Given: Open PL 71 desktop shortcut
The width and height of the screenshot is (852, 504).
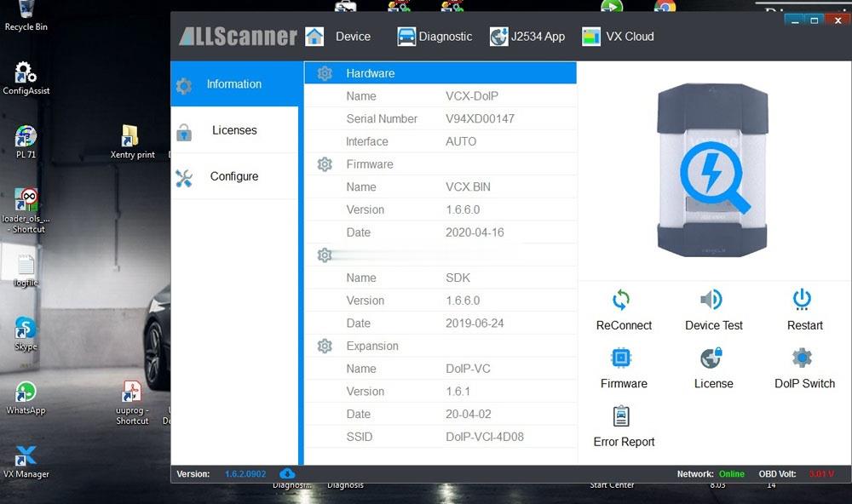Looking at the screenshot, I should coord(26,141).
